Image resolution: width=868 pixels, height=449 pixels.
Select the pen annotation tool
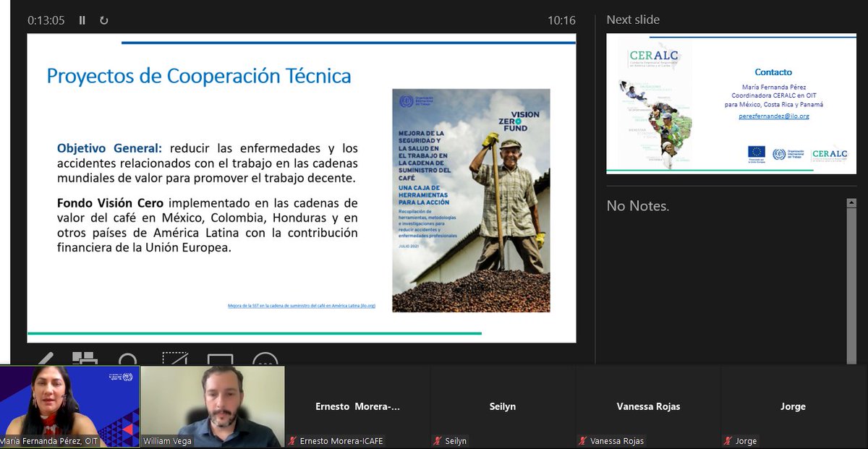pos(46,359)
